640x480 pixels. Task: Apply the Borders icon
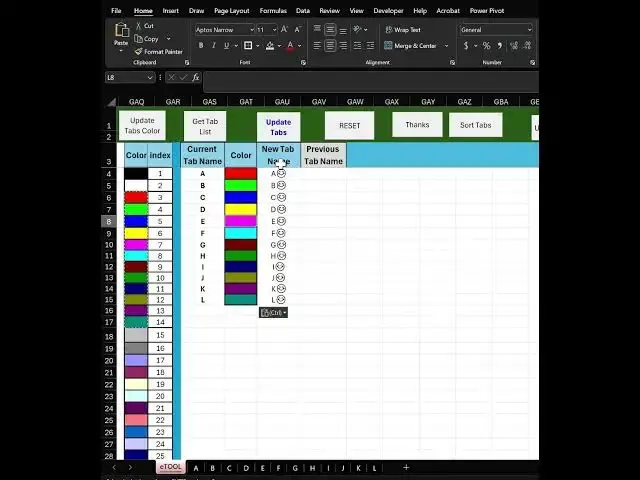pos(248,46)
